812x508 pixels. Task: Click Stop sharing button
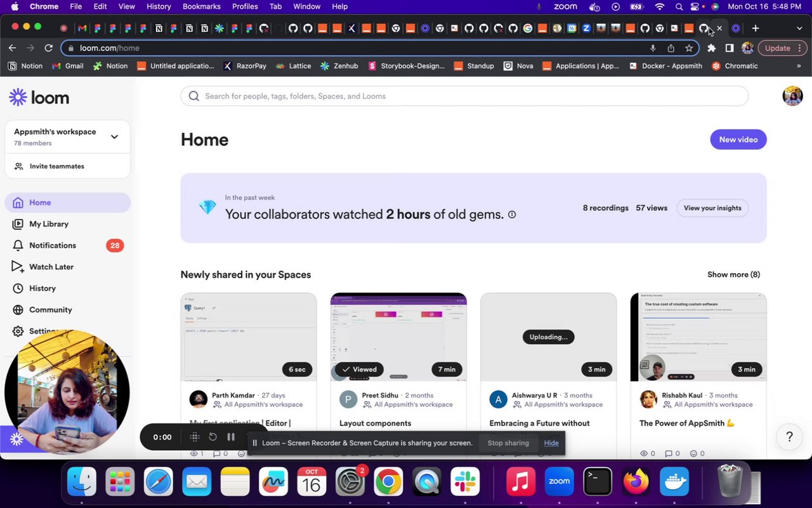point(508,443)
